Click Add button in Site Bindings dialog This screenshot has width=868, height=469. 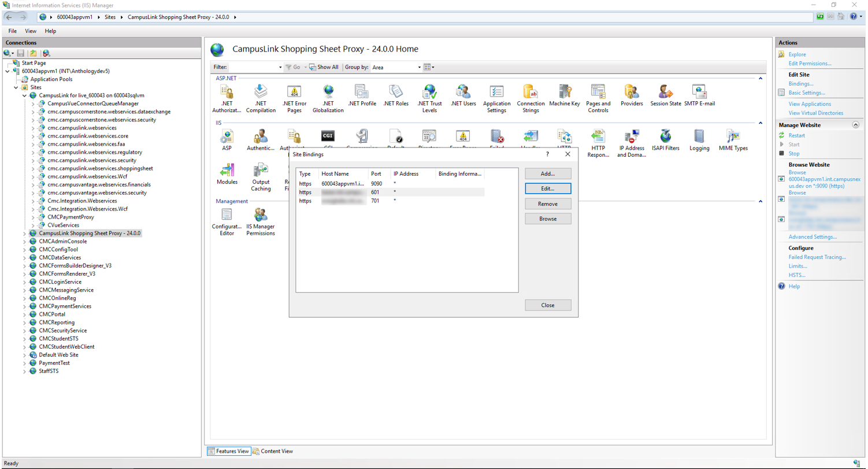click(x=548, y=173)
